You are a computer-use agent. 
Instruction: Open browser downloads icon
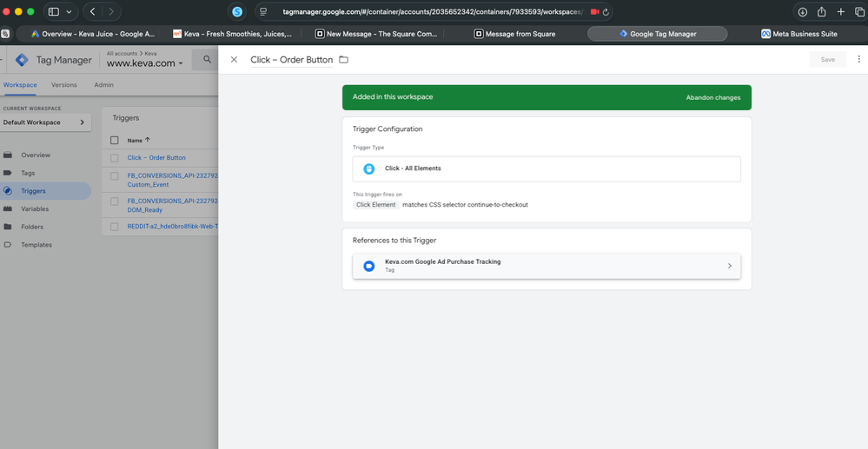pyautogui.click(x=802, y=11)
